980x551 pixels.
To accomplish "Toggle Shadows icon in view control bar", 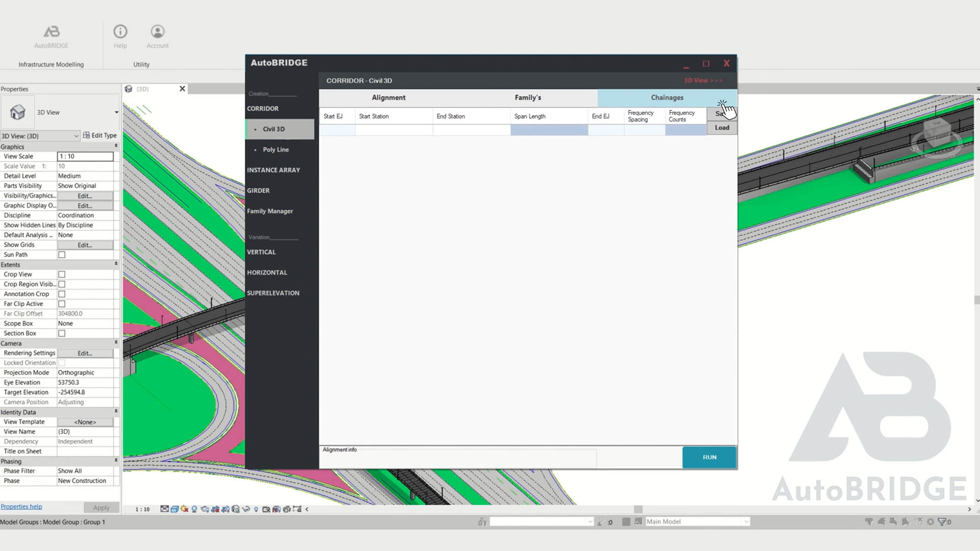I will 194,509.
